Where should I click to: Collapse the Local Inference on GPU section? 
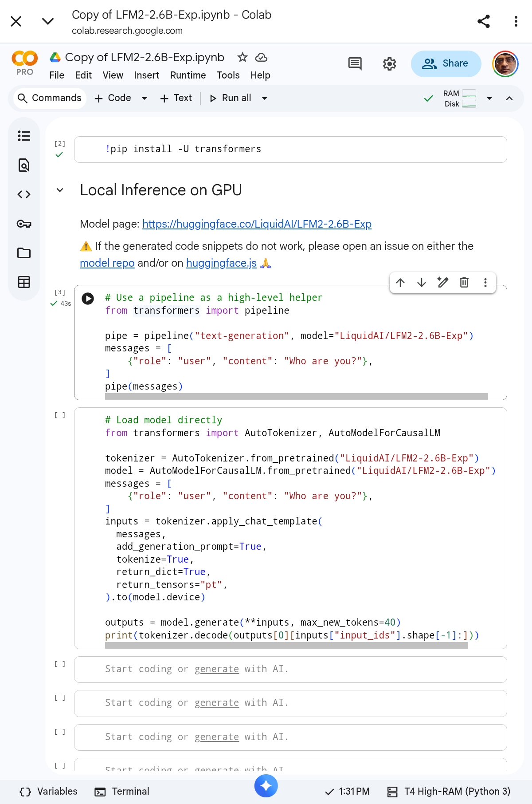click(x=60, y=190)
